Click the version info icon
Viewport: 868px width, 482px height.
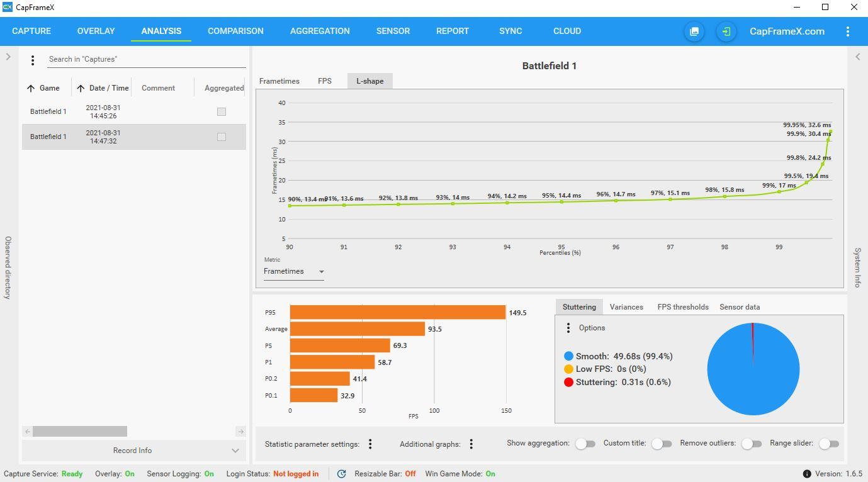click(807, 474)
